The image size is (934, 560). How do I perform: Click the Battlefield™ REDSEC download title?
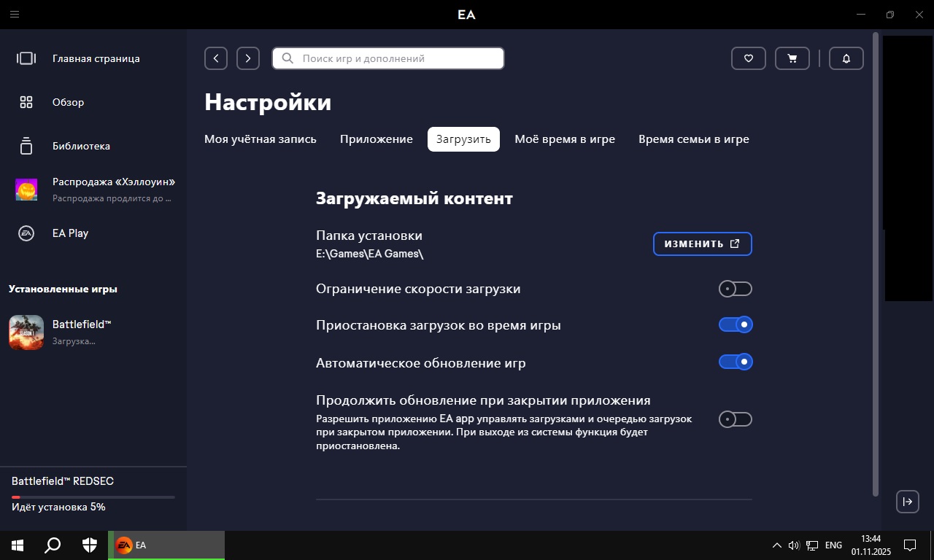(63, 481)
